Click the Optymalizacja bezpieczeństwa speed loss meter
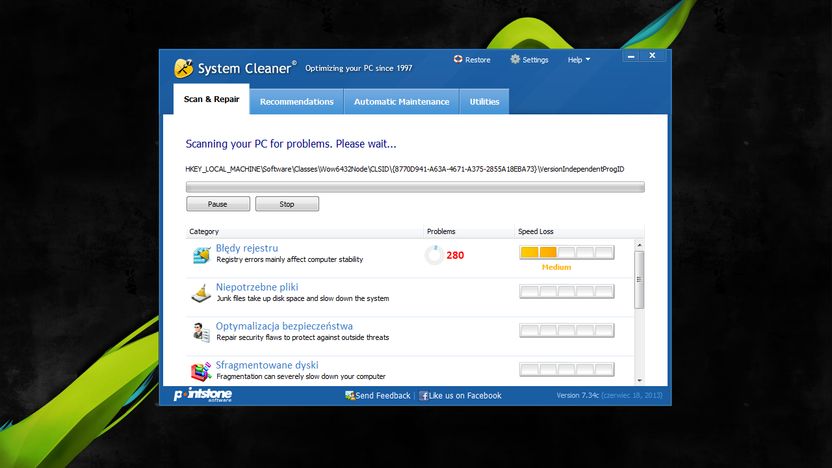 567,330
